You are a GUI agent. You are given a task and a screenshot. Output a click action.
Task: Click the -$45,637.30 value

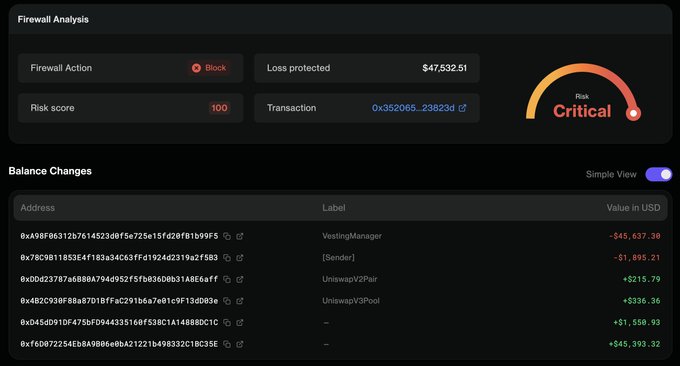click(634, 236)
